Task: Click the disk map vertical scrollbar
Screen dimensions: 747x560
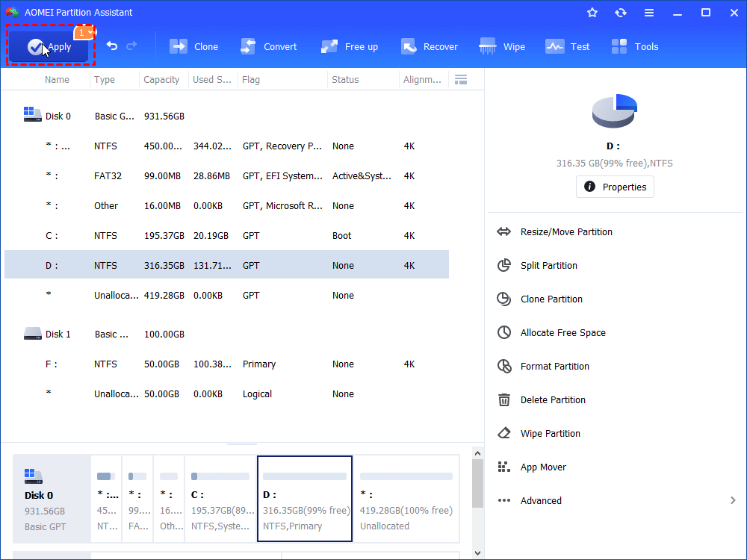Action: point(478,485)
